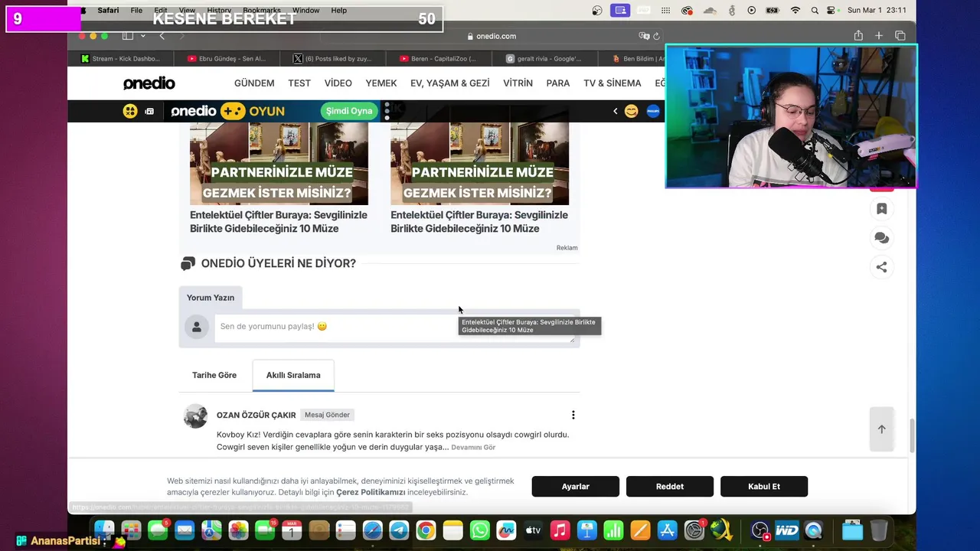Open the Çerez Politikamızı link
The image size is (980, 551).
[x=371, y=492]
